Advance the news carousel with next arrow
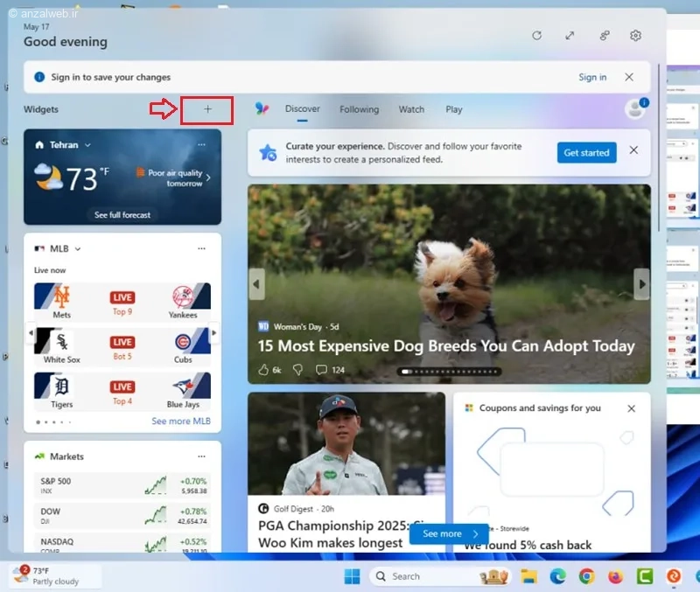 click(642, 284)
